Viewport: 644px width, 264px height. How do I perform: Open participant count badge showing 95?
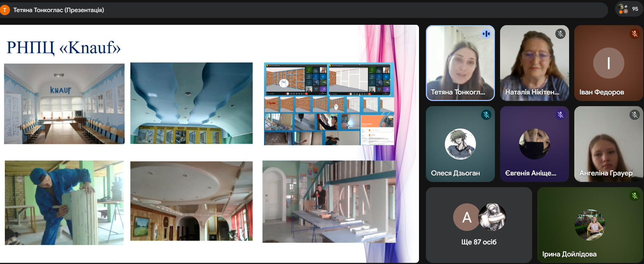(629, 9)
